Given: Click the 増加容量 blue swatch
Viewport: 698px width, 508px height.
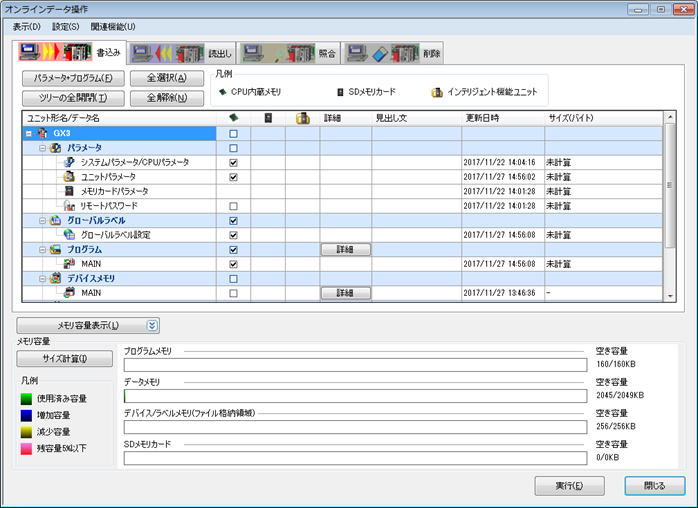Looking at the screenshot, I should pos(26,415).
